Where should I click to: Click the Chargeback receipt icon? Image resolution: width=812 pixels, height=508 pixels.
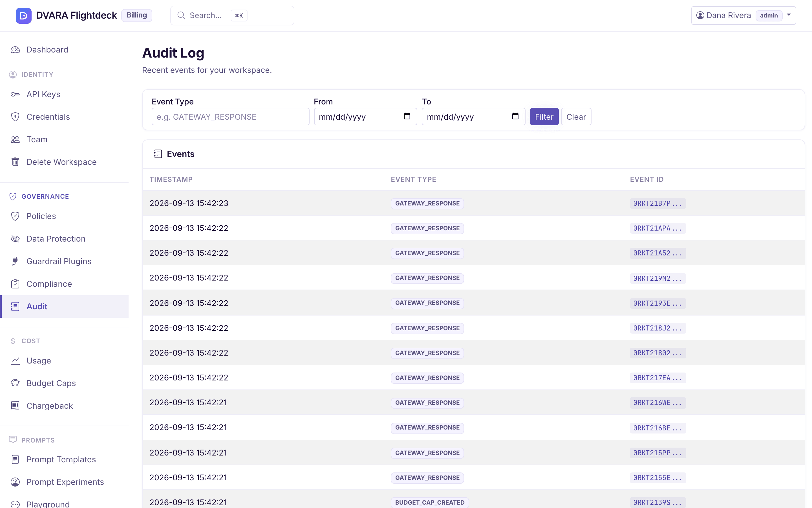coord(15,406)
